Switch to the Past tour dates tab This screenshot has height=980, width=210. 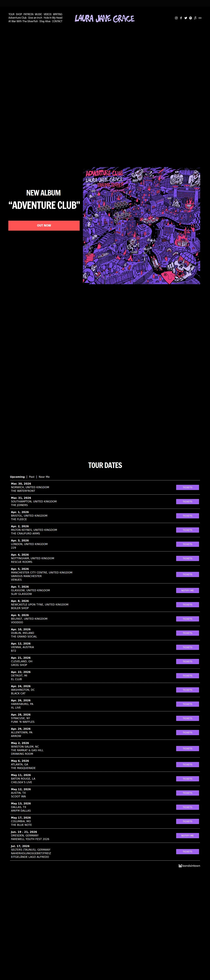[32, 477]
